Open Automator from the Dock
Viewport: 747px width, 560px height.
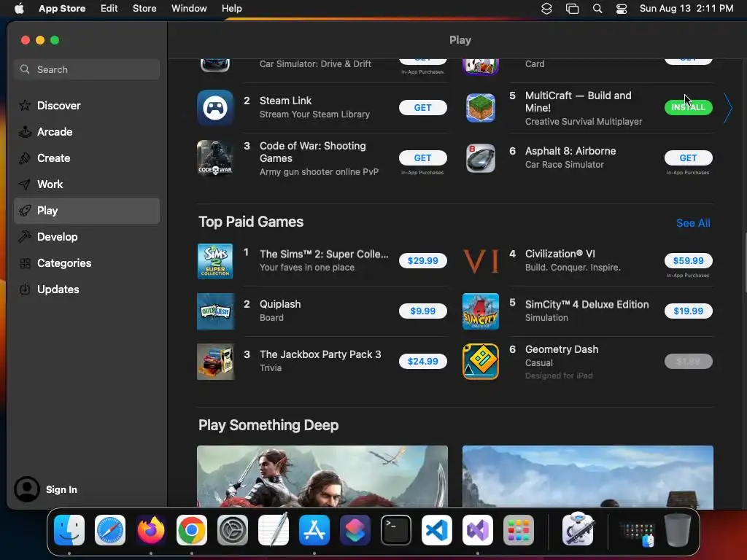point(578,529)
